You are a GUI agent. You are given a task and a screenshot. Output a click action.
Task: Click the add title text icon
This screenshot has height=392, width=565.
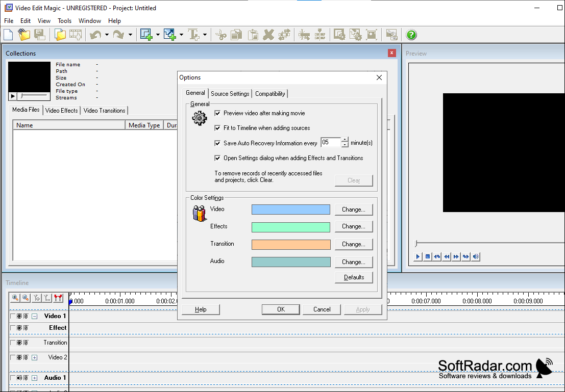click(x=194, y=35)
